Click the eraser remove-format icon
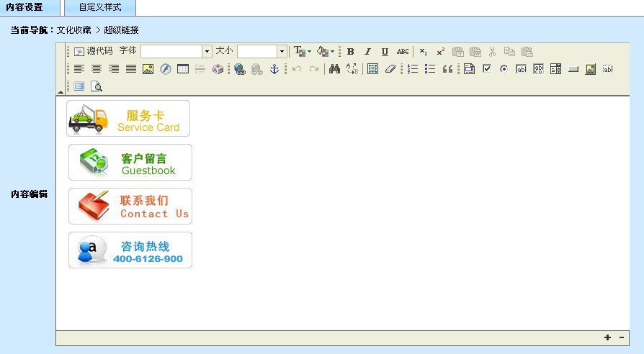The image size is (644, 354). click(390, 69)
